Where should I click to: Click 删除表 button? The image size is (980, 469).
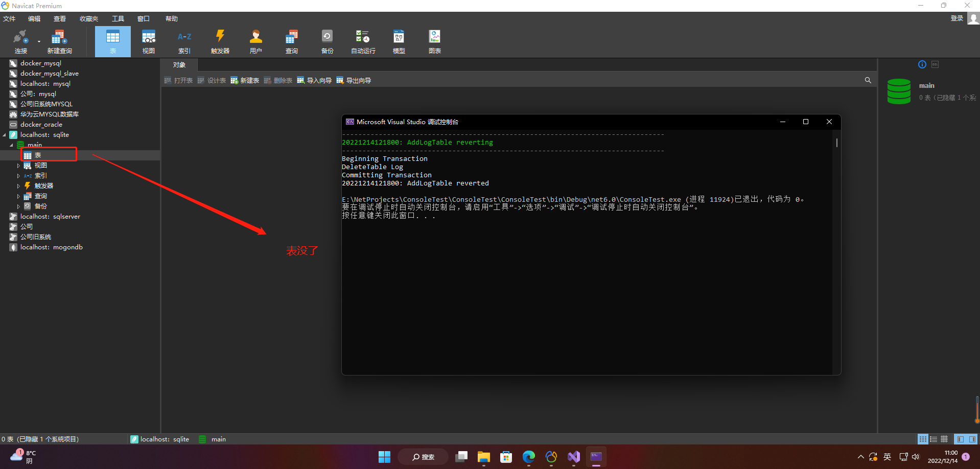point(278,81)
